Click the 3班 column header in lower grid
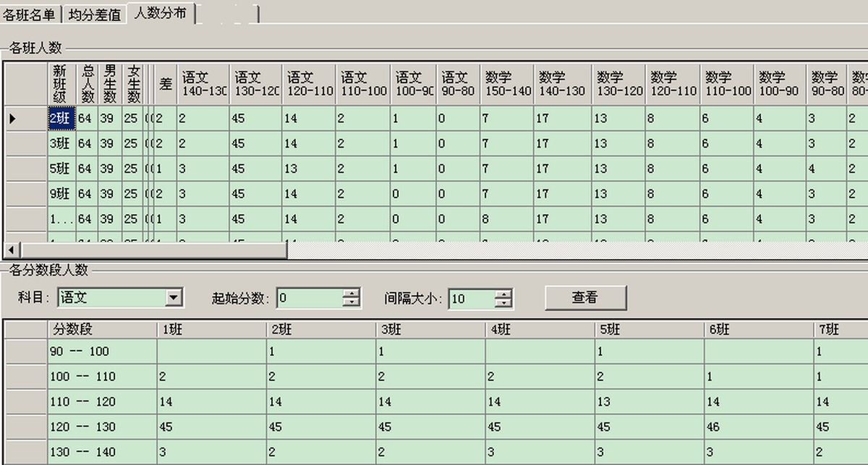The width and height of the screenshot is (868, 465). point(431,329)
